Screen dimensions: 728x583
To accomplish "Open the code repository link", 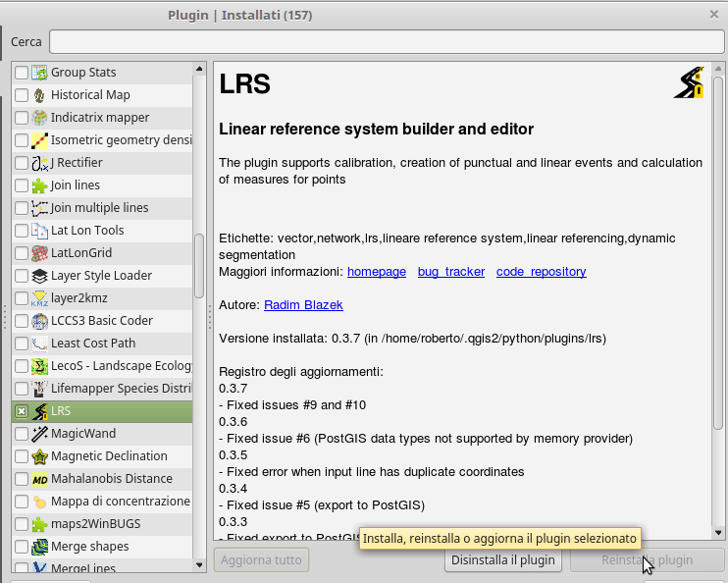I will [542, 272].
